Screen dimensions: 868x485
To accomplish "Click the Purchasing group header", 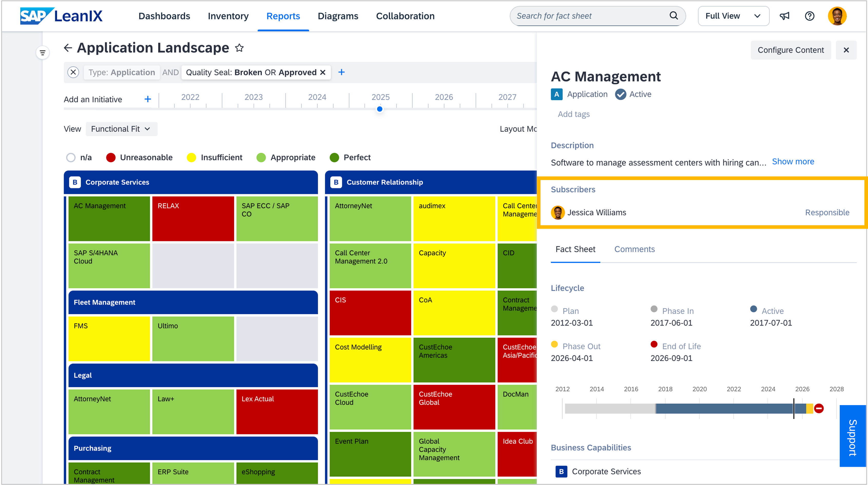I will 193,448.
